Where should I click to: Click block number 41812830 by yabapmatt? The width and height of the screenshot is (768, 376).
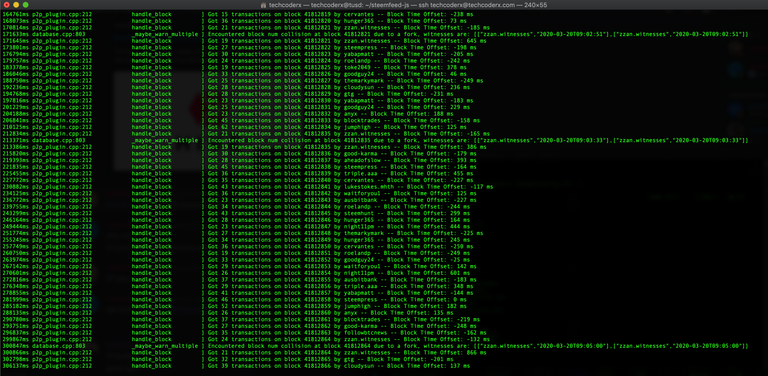317,101
